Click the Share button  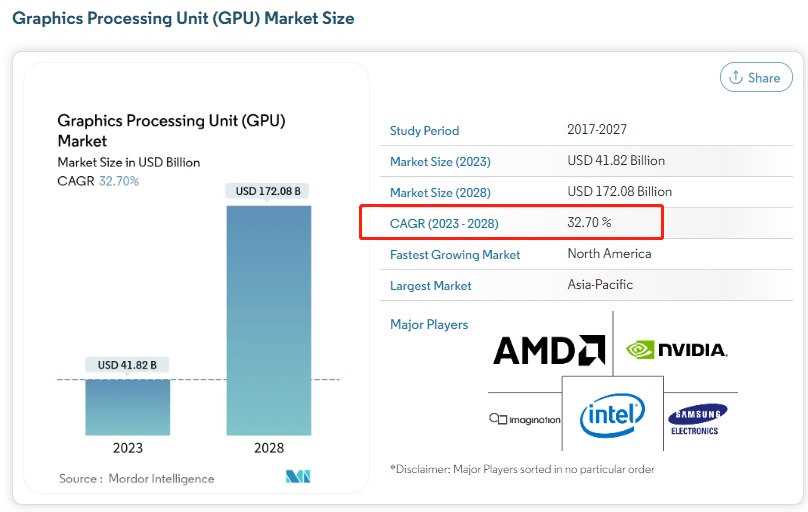tap(756, 77)
